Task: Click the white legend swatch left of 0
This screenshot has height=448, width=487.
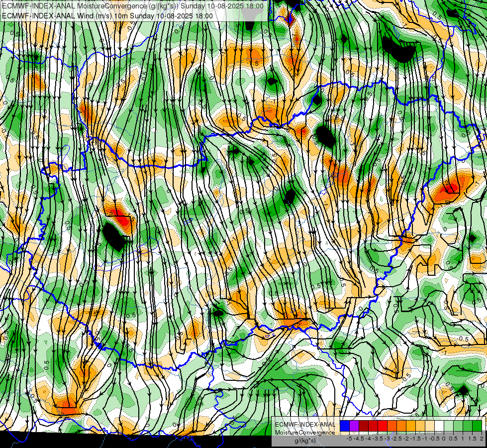Action: 439,426
